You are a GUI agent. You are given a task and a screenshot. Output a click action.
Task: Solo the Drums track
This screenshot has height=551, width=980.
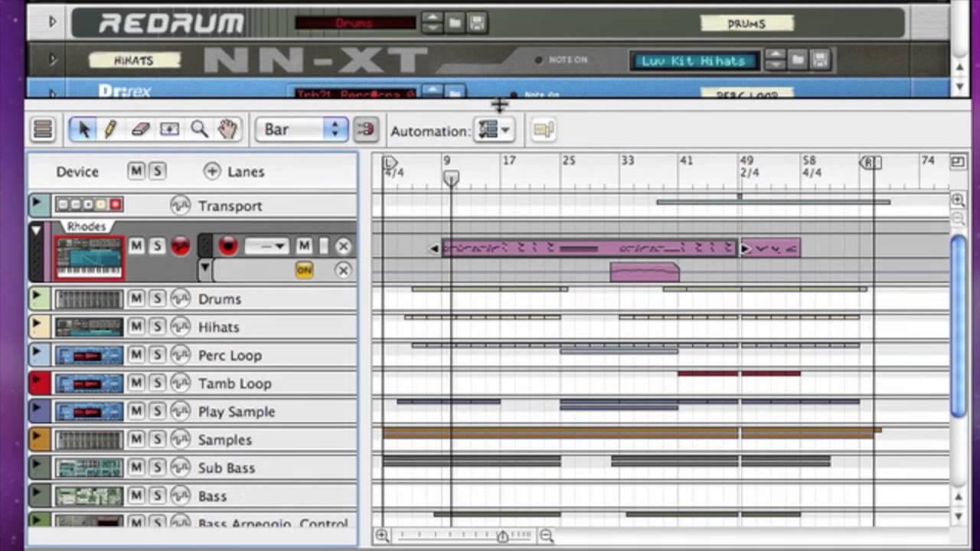click(157, 298)
